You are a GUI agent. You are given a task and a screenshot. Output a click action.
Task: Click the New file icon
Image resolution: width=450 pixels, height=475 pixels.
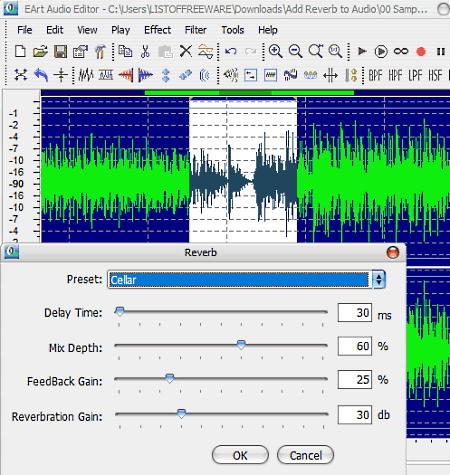tap(20, 52)
